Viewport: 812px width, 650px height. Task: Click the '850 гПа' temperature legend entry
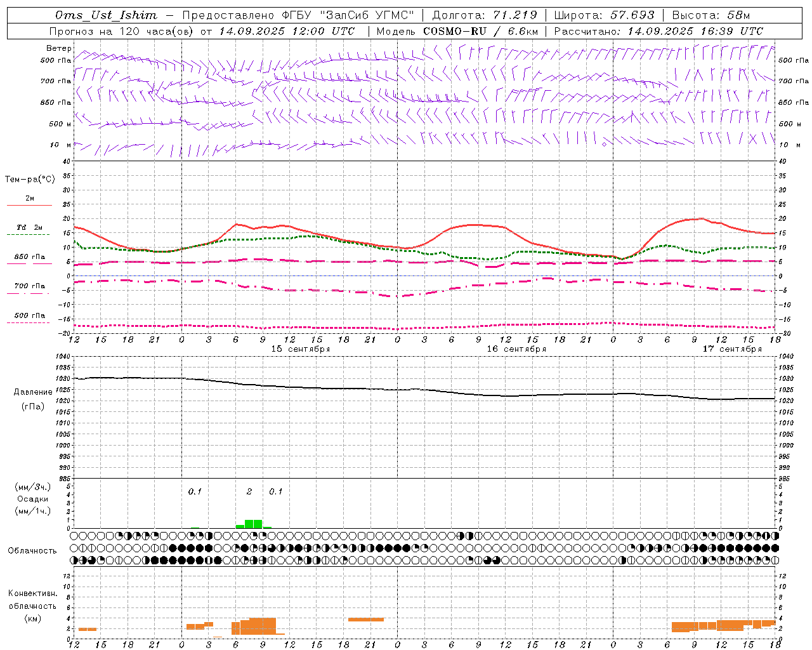(x=30, y=257)
